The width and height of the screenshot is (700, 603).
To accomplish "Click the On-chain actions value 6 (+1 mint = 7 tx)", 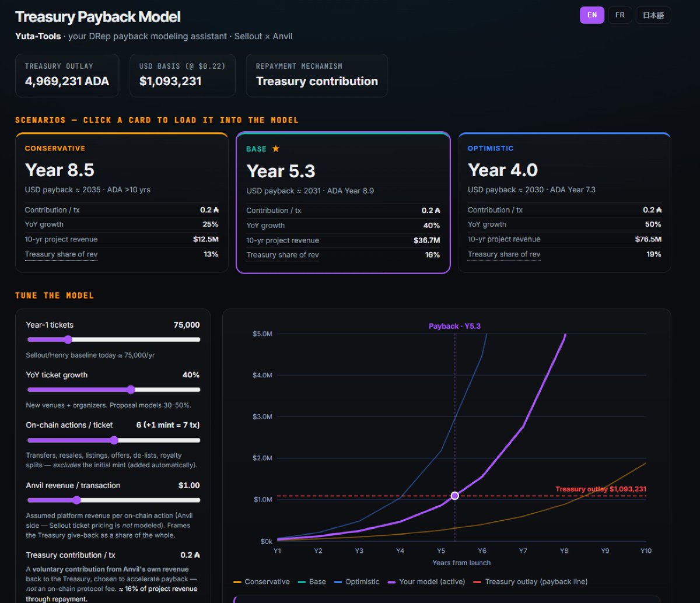I will [x=168, y=425].
